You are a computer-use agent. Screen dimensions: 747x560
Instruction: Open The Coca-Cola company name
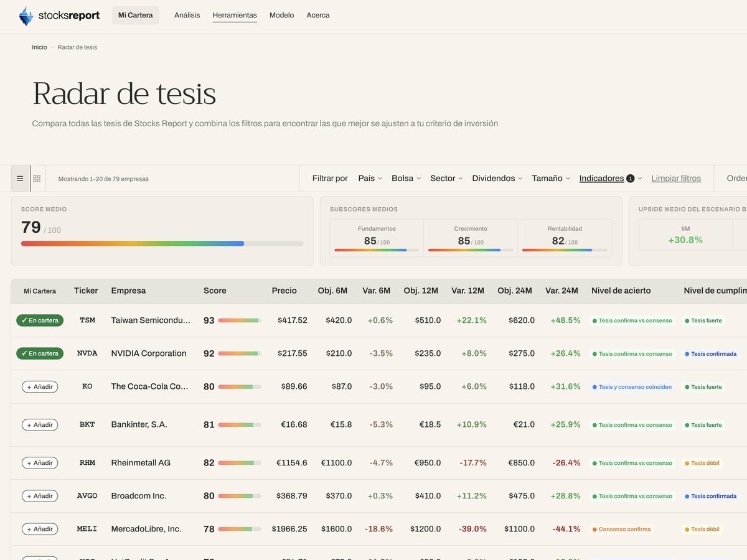[x=150, y=386]
